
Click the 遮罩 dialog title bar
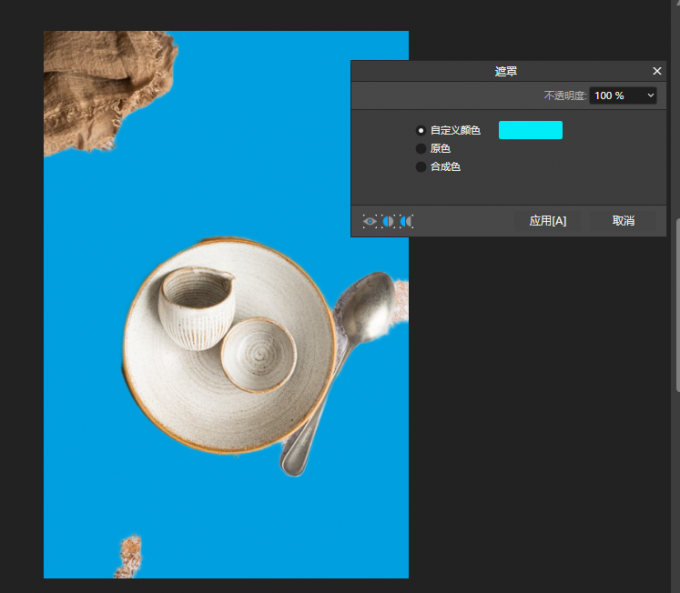coord(506,71)
